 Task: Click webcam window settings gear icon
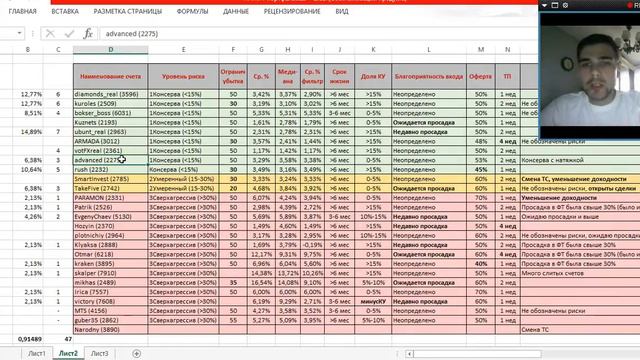click(x=565, y=5)
